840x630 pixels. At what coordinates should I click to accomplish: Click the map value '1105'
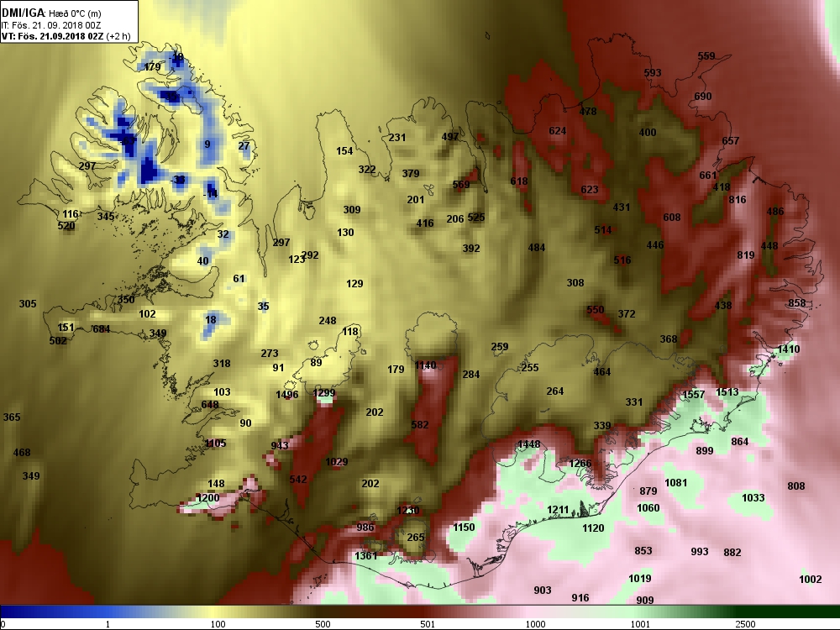[x=215, y=444]
